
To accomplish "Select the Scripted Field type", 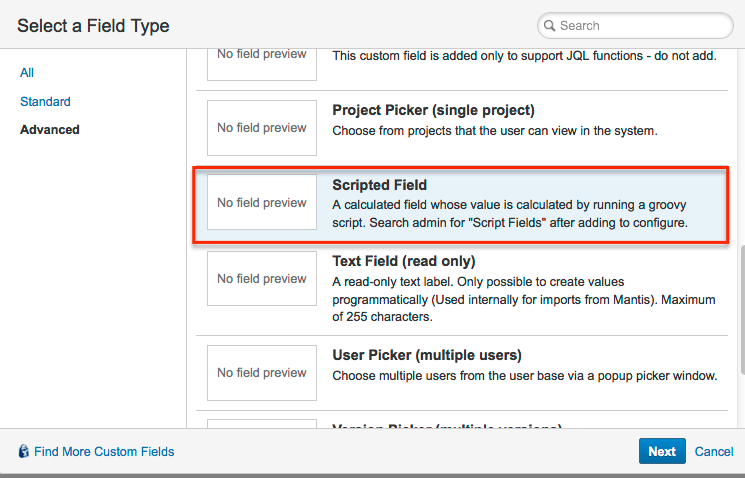I will (x=461, y=205).
